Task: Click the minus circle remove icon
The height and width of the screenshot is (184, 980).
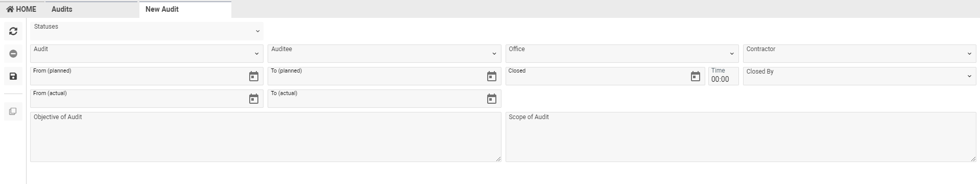Action: (x=13, y=54)
